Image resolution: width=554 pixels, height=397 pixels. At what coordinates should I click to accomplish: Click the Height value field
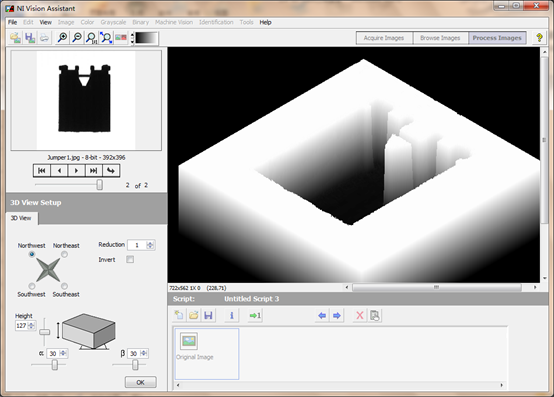click(x=21, y=325)
